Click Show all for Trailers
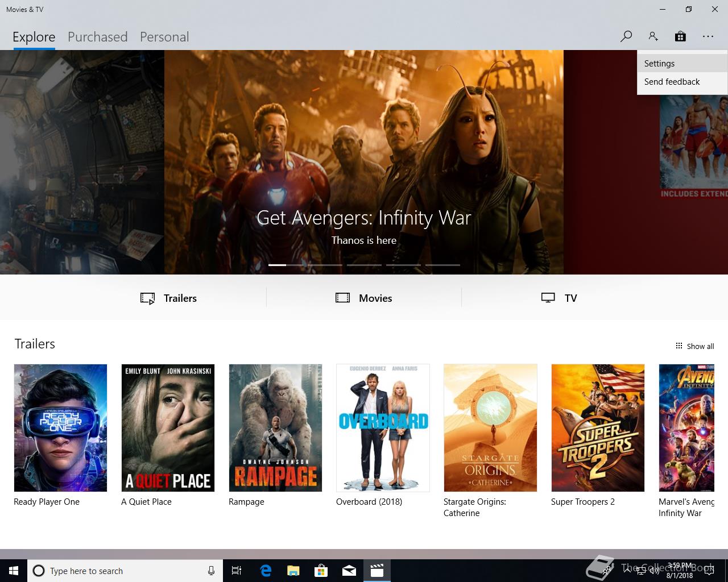 (x=694, y=346)
